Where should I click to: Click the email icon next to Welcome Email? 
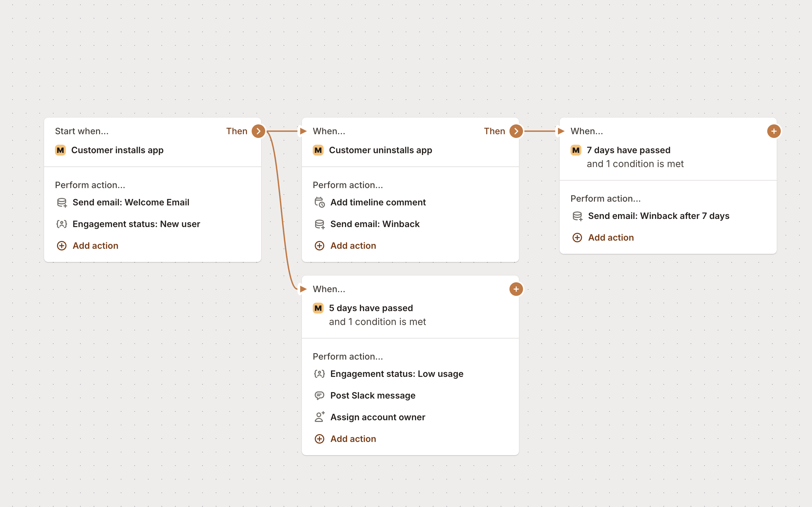pyautogui.click(x=62, y=202)
